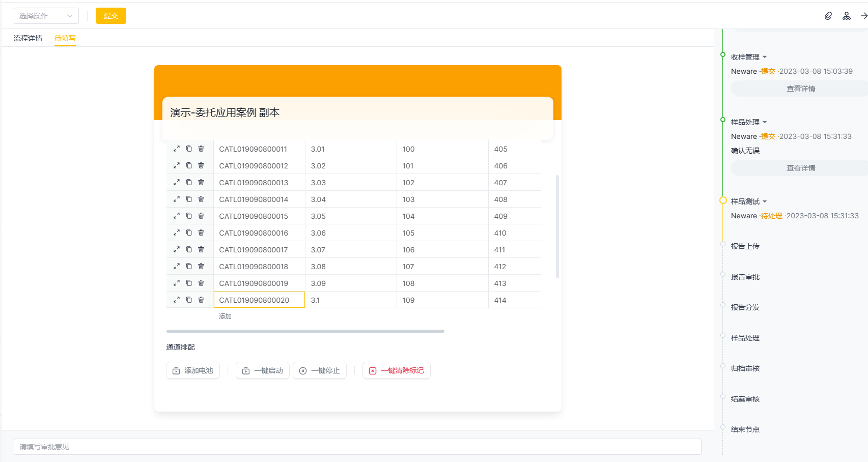Copy row CATL019090800020
The height and width of the screenshot is (462, 868).
pyautogui.click(x=189, y=300)
